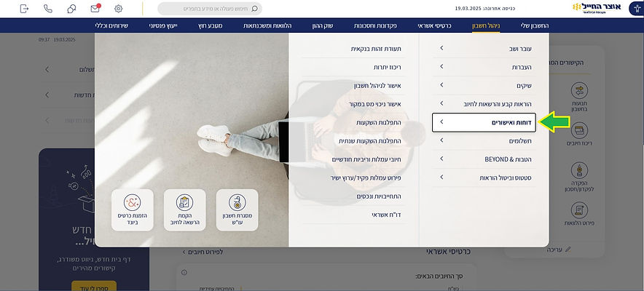
Task: Open the settings gear icon
Action: click(x=119, y=9)
